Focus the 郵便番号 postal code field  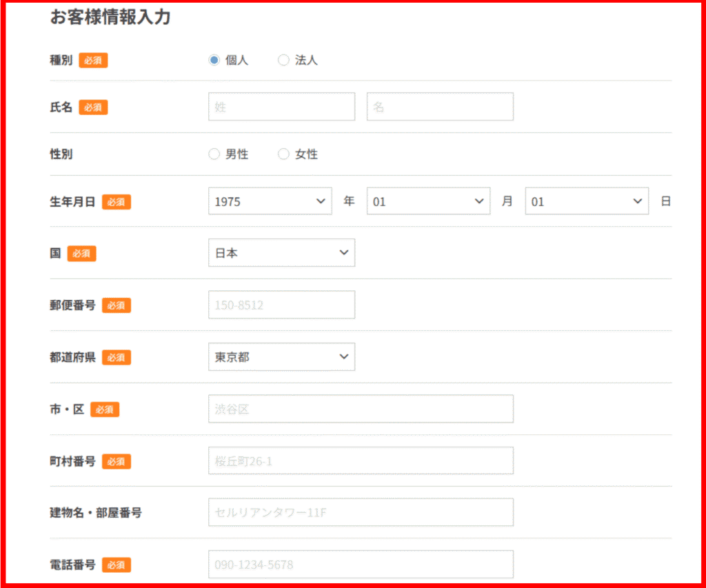click(281, 305)
